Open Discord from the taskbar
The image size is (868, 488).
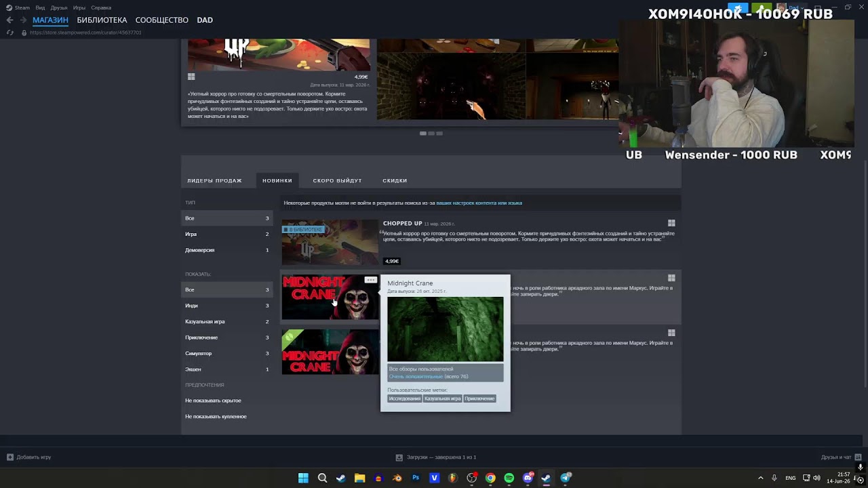click(x=528, y=478)
